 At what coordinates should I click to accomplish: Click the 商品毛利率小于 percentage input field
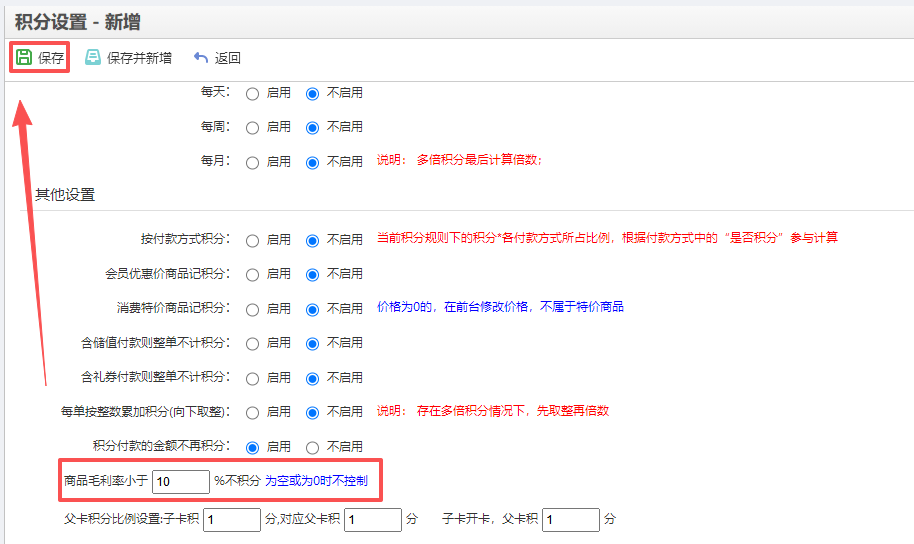pos(180,482)
